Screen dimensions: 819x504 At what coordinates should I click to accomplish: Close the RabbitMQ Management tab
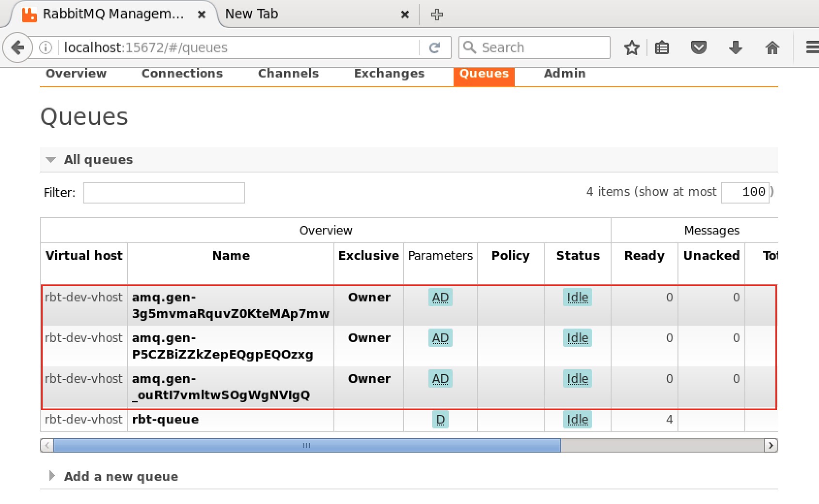coord(202,15)
